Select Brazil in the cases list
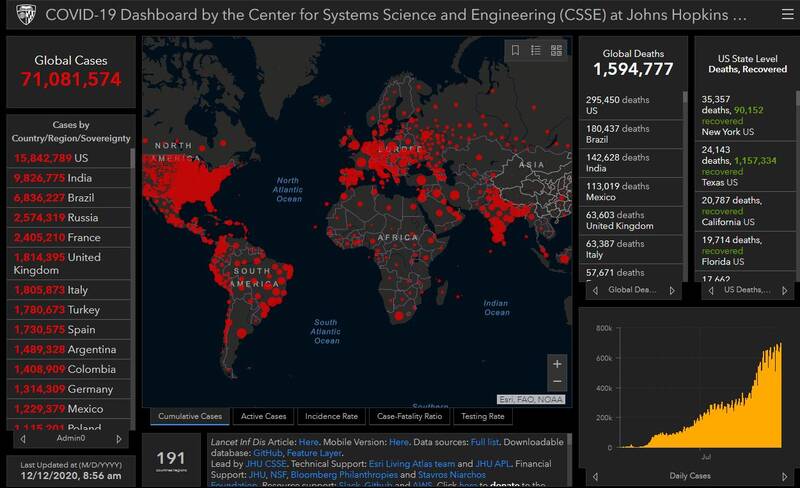This screenshot has height=488, width=800. [x=69, y=198]
